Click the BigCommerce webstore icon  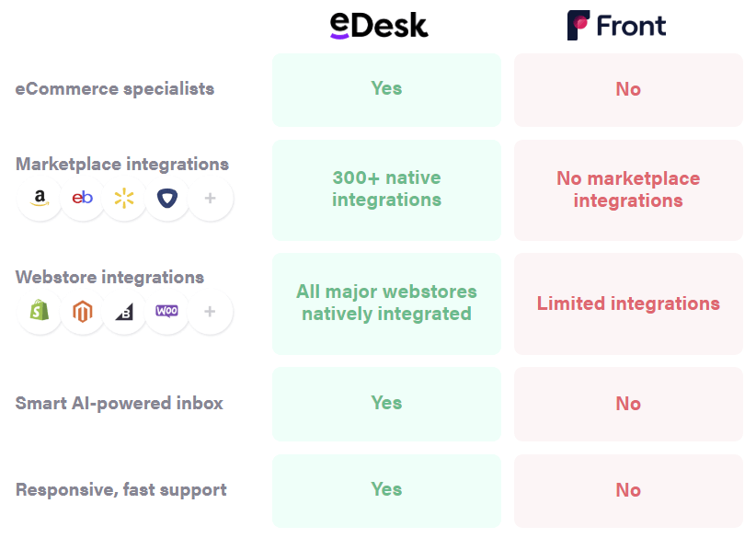tap(124, 312)
